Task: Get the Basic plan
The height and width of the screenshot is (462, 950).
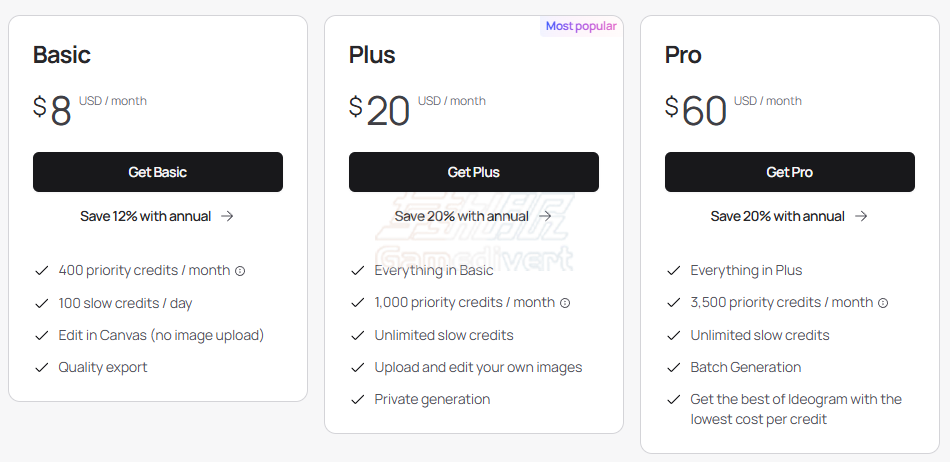Action: click(158, 172)
